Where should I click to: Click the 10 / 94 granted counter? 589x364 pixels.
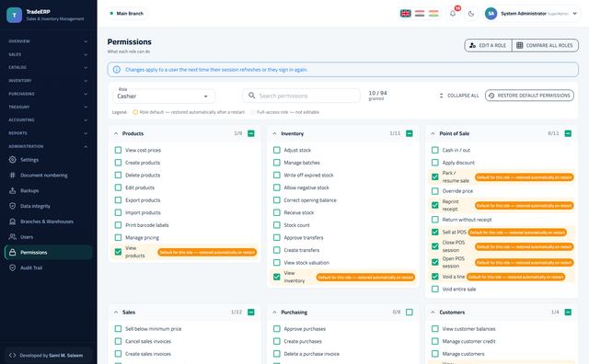[x=377, y=96]
